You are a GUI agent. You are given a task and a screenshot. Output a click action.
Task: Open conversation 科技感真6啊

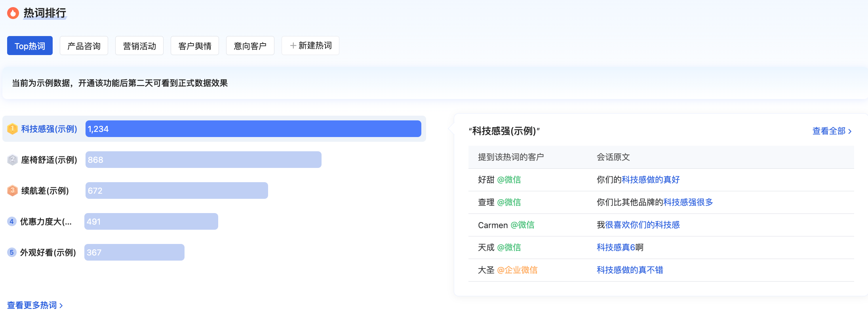pos(620,248)
